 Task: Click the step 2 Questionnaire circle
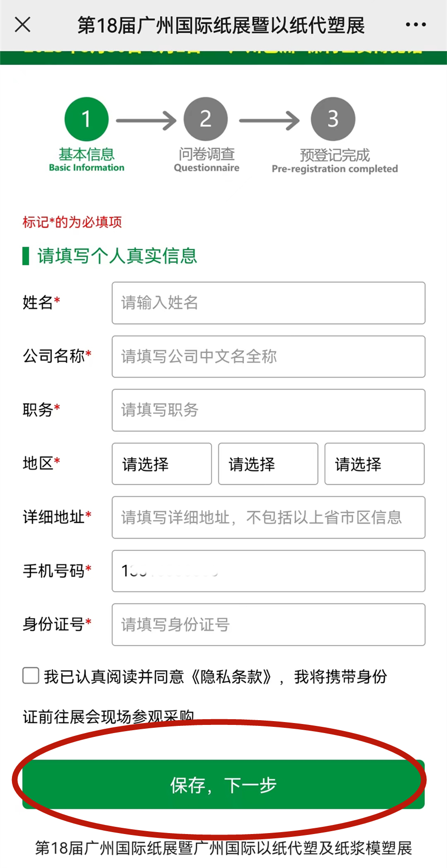pyautogui.click(x=206, y=119)
